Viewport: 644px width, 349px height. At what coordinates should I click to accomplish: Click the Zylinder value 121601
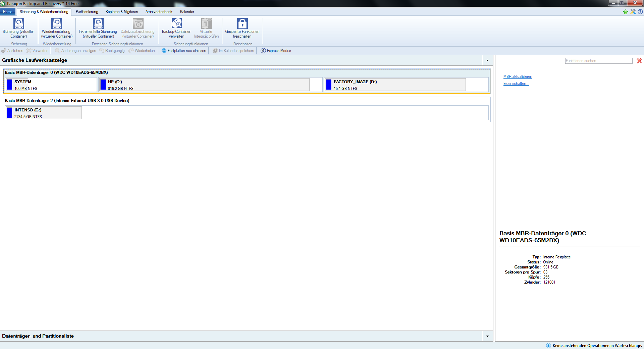point(549,282)
